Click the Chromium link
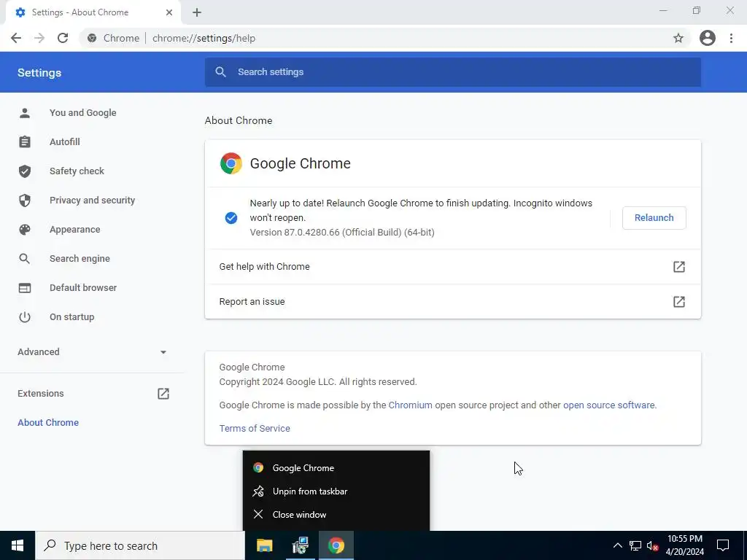Viewport: 747px width, 560px height. pyautogui.click(x=410, y=405)
